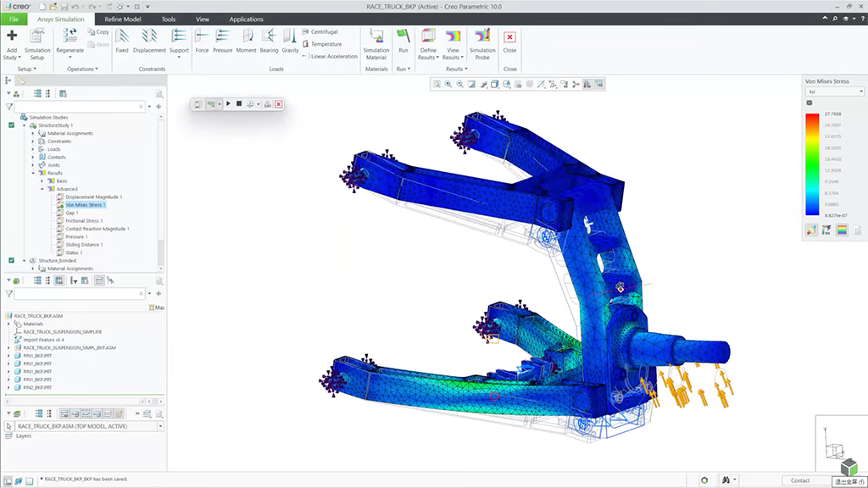Click the Contact button in status bar
The image size is (868, 488).
799,480
